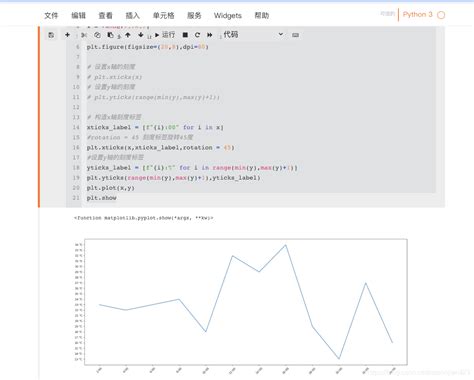Click the Python 3 kernel indicator
Screen dimensions: 474x380
(418, 15)
